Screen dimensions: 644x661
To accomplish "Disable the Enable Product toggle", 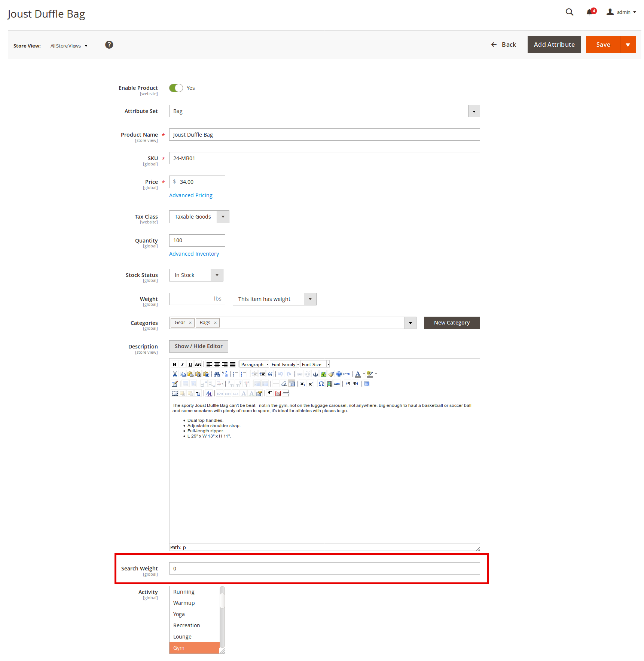I will coord(176,88).
